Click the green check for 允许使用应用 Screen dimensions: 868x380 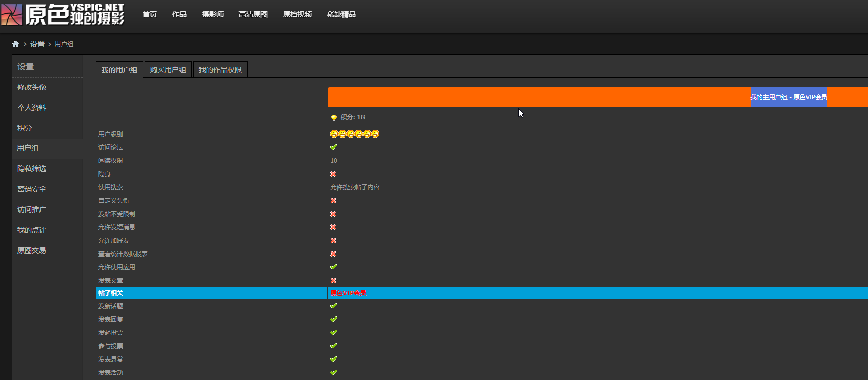[334, 267]
